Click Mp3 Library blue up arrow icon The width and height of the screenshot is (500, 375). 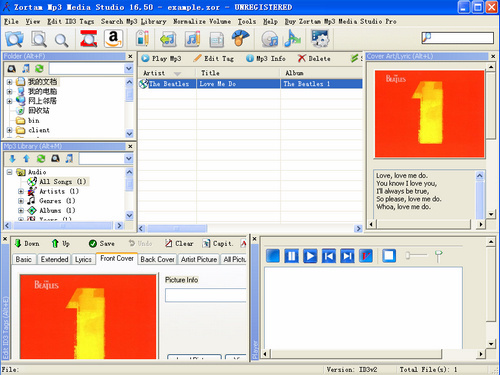tap(26, 159)
